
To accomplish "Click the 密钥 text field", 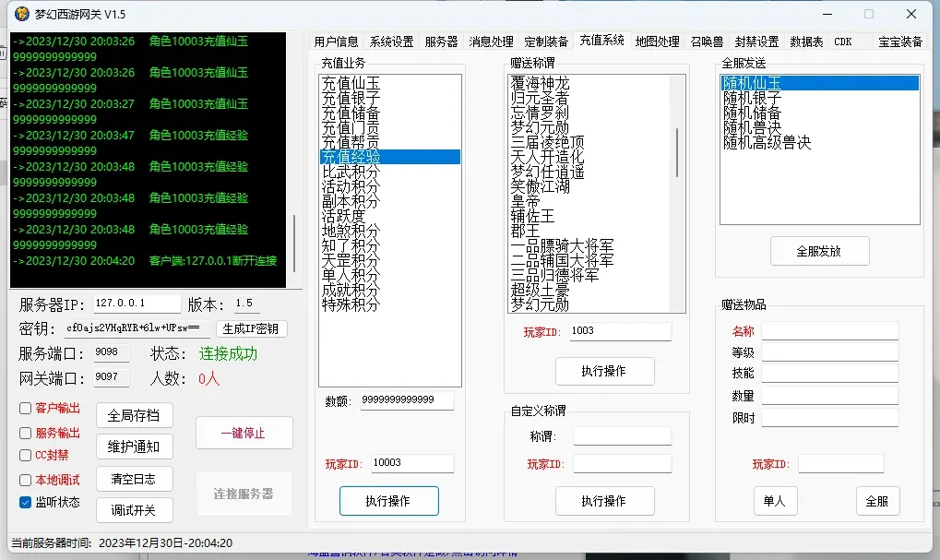I will point(137,328).
